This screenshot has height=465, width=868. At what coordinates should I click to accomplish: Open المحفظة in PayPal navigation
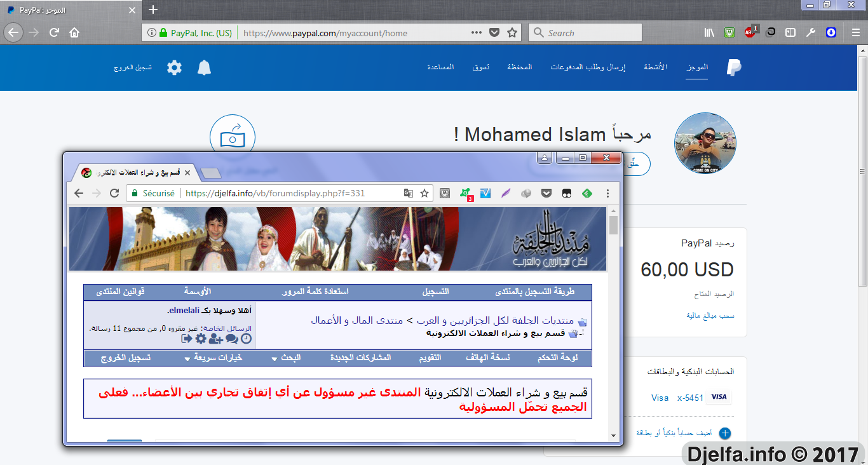coord(520,67)
